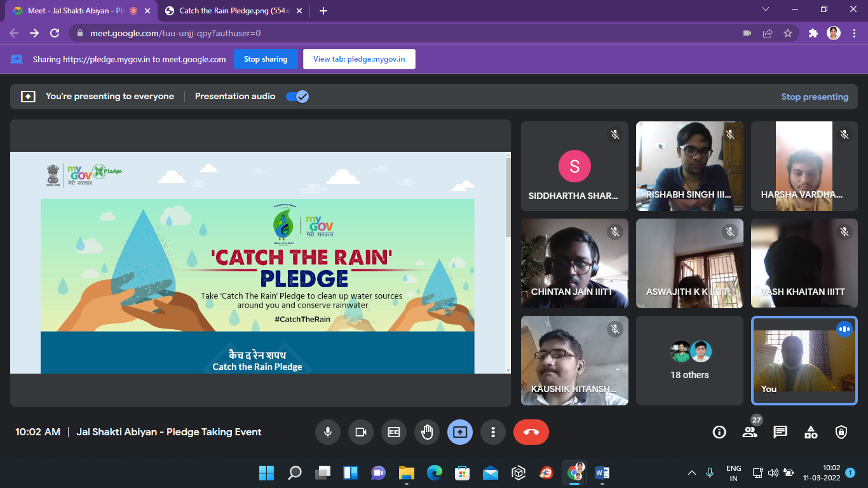Select Rishabh Singh video tile

689,166
